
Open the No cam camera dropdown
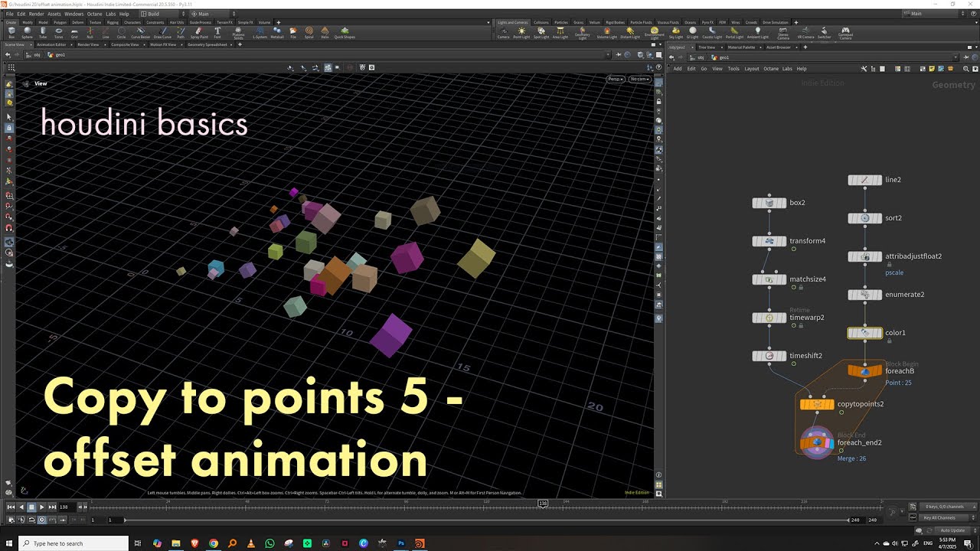click(x=639, y=79)
